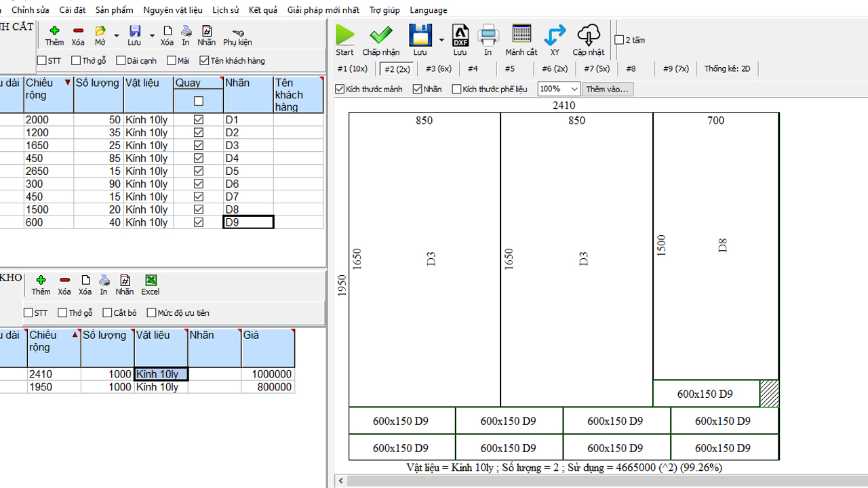The image size is (868, 488).
Task: Select the D9 label cell in table
Action: 248,222
